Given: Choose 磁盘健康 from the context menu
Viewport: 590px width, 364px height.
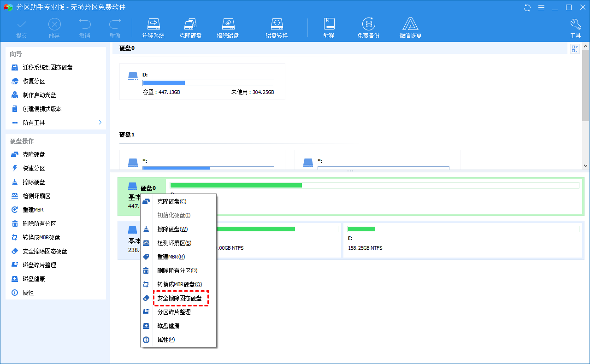Looking at the screenshot, I should 178,326.
